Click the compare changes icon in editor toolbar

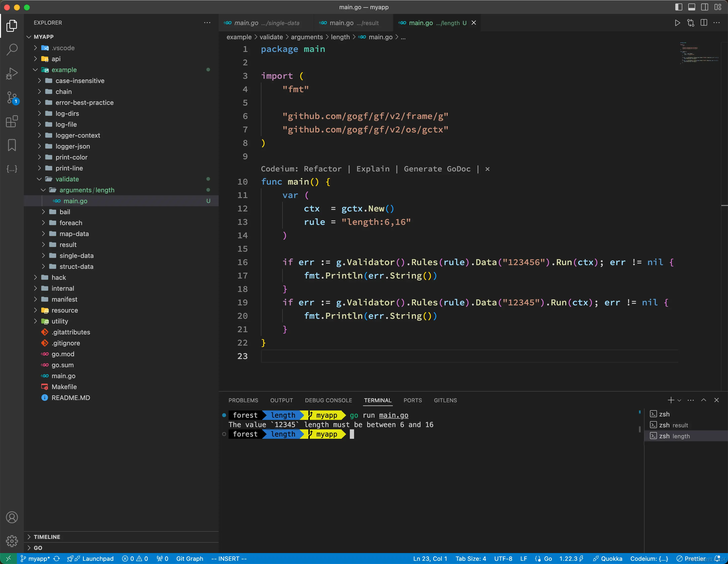point(691,23)
